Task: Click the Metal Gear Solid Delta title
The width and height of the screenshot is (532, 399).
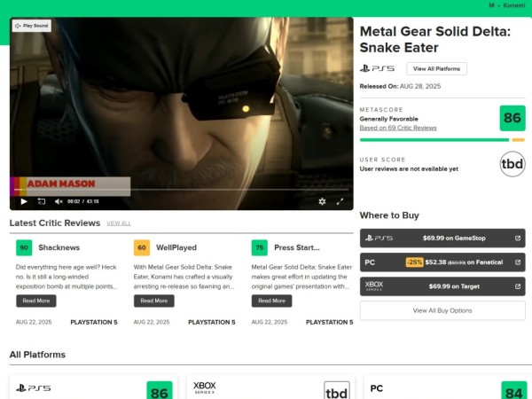Action: click(x=435, y=39)
